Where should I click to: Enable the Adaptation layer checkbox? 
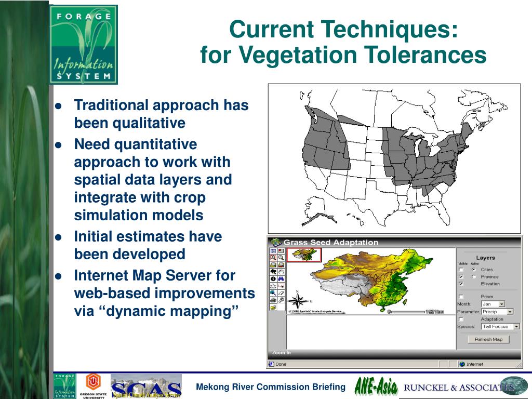[x=461, y=320]
